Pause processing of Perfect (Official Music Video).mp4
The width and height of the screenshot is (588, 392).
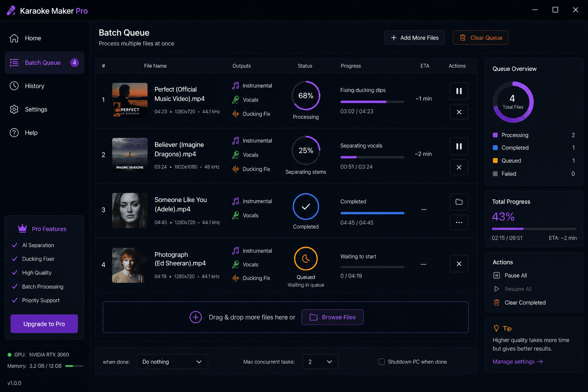[459, 91]
